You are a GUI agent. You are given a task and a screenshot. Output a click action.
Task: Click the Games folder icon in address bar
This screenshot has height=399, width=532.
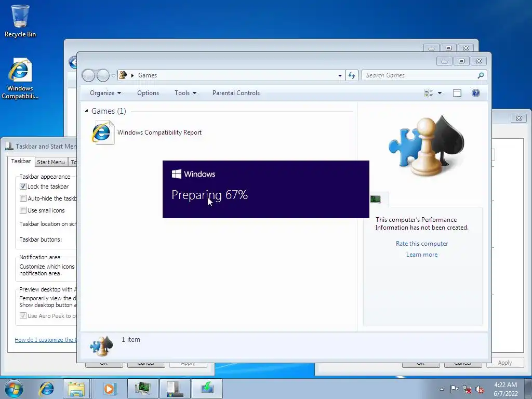tap(123, 75)
